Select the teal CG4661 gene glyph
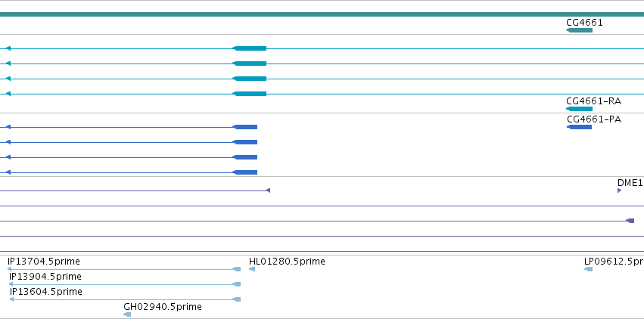The width and height of the screenshot is (644, 319). (x=579, y=30)
